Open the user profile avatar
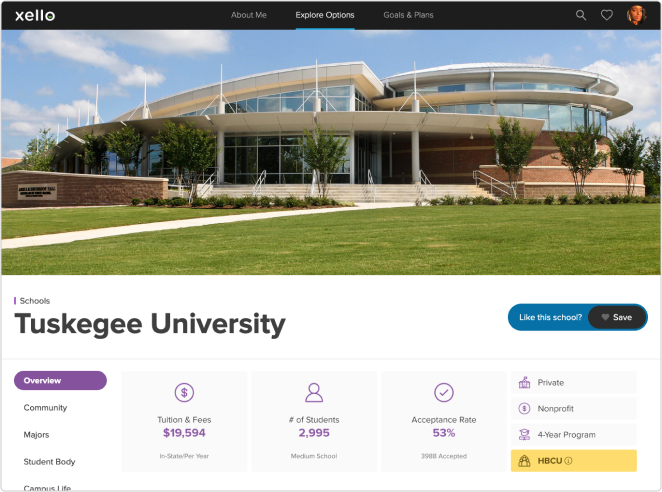Viewport: 662px width, 492px height. coord(636,15)
